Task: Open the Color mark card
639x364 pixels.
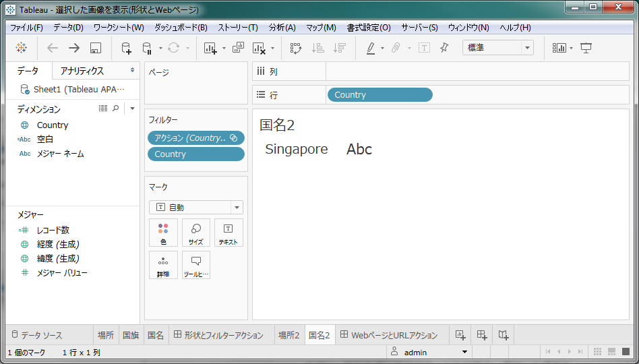Action: point(163,233)
